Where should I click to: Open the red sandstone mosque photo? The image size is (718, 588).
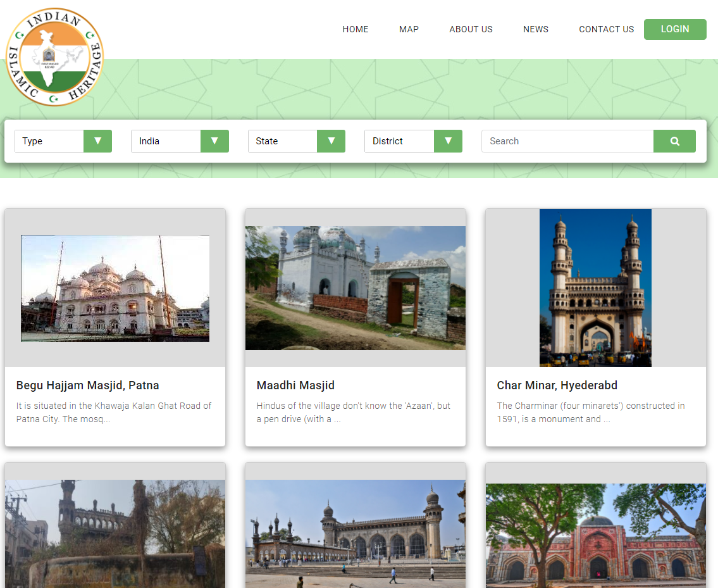(x=596, y=535)
